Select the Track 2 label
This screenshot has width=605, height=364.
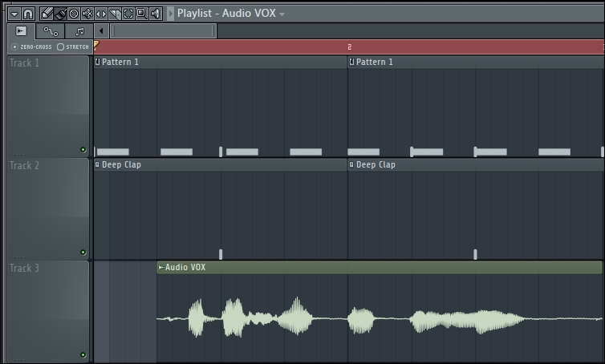(x=24, y=165)
